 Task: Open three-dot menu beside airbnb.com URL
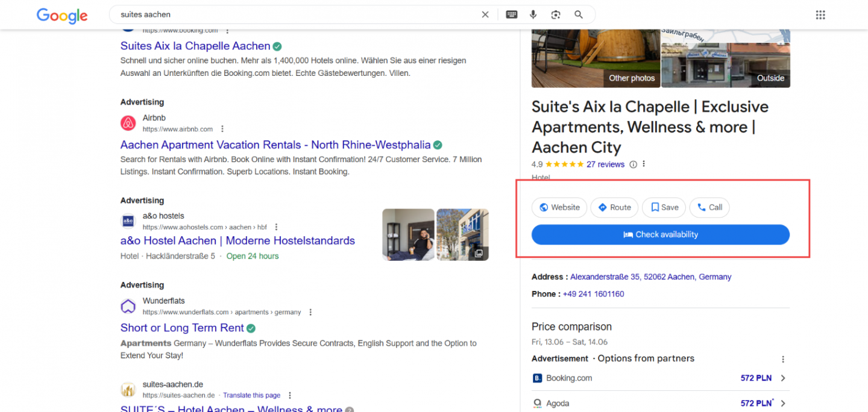tap(222, 129)
